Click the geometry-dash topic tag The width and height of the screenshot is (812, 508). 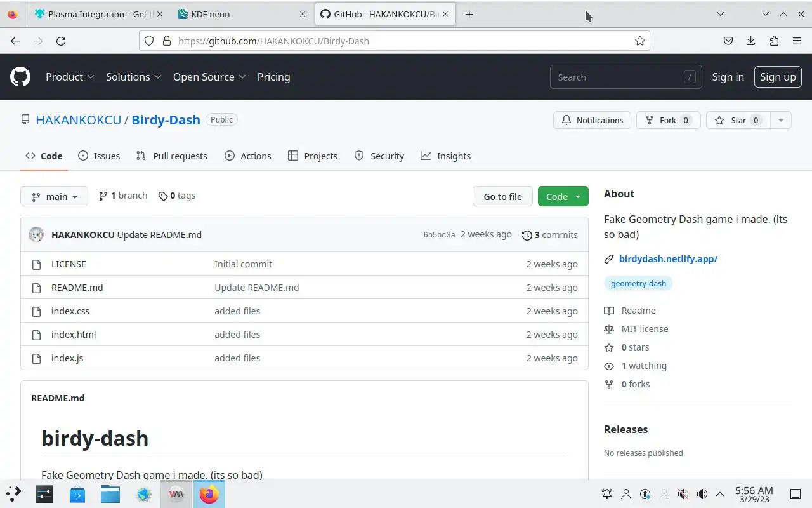click(x=638, y=283)
